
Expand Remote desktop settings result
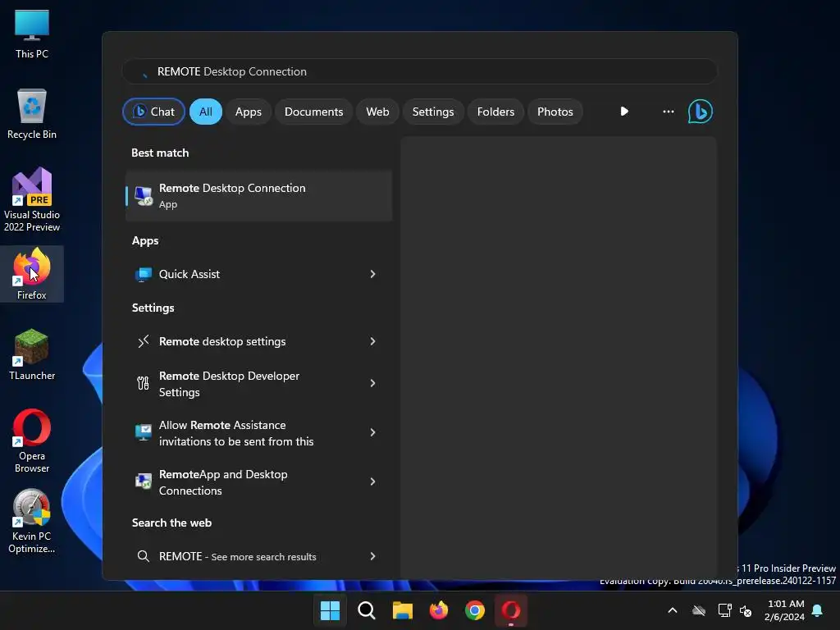pos(373,341)
